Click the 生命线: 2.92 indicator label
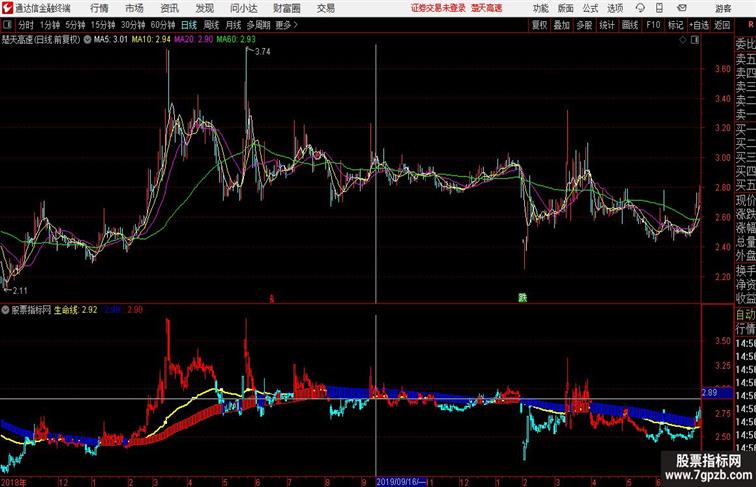The height and width of the screenshot is (487, 756). click(76, 310)
